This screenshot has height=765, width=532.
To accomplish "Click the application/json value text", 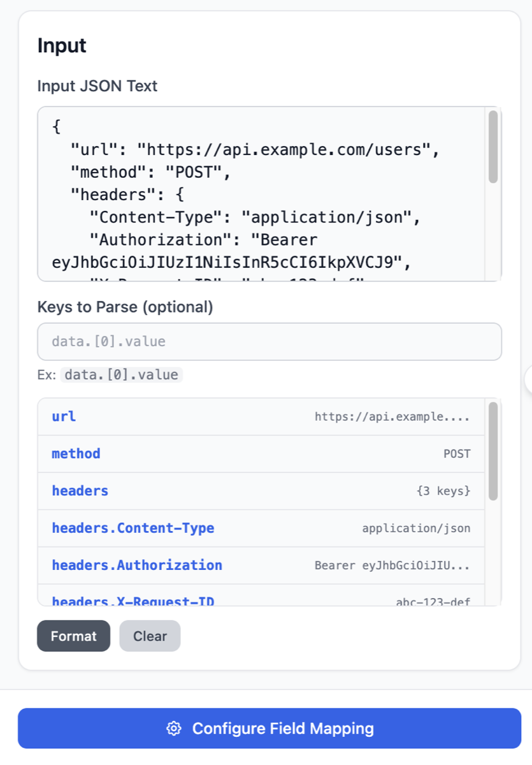I will tap(417, 528).
